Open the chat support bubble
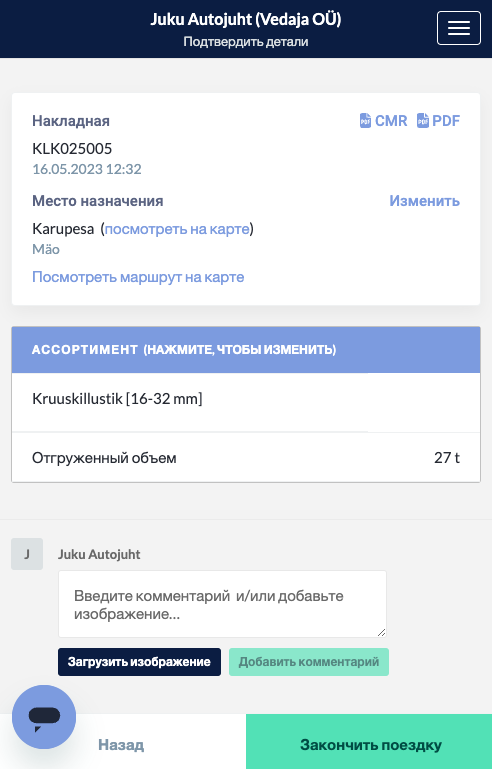 pyautogui.click(x=44, y=717)
